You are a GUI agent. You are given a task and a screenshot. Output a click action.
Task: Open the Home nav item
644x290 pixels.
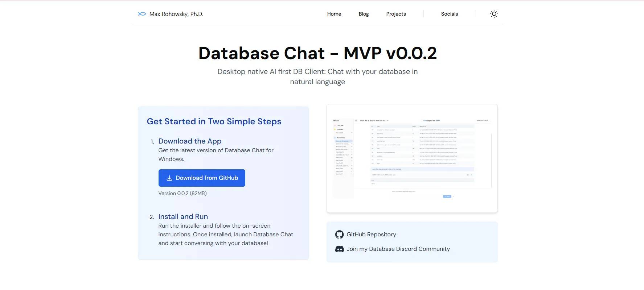(334, 14)
